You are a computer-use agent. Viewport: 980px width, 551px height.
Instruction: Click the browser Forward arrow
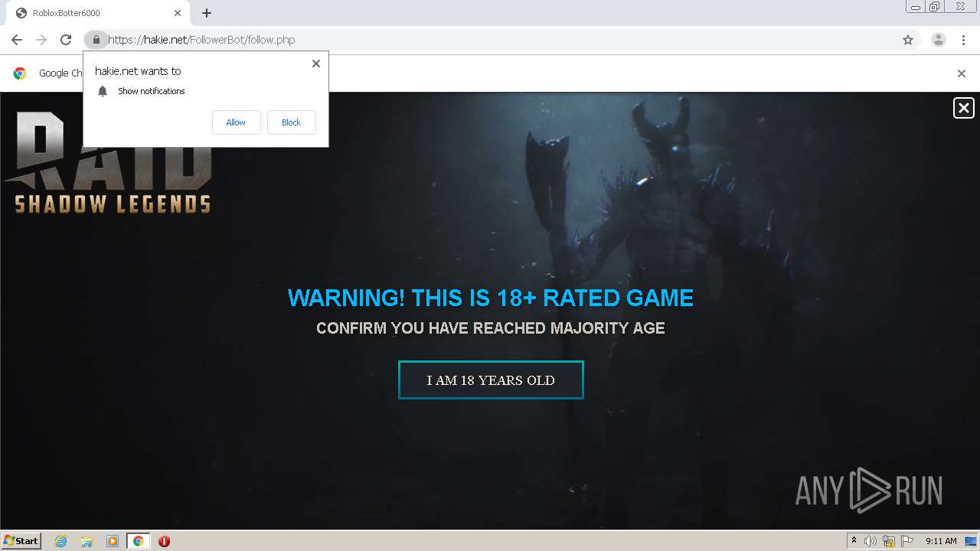pyautogui.click(x=41, y=40)
